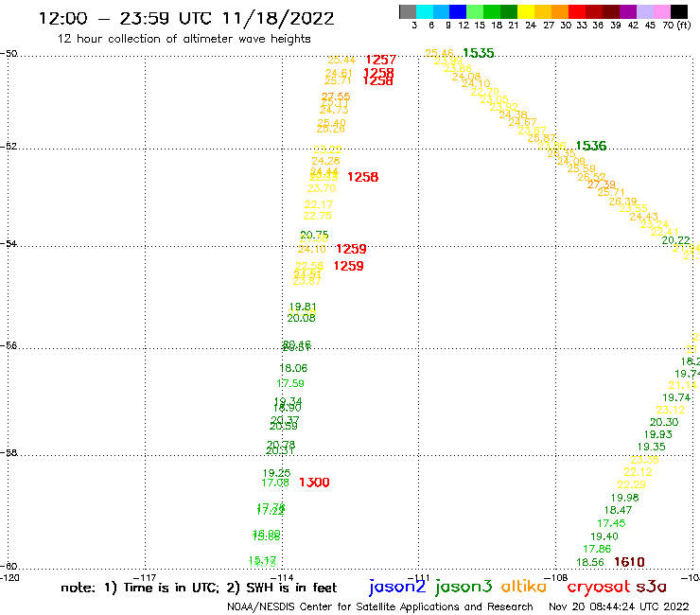Click the wave height value 20.30
700x615 pixels.
point(664,422)
